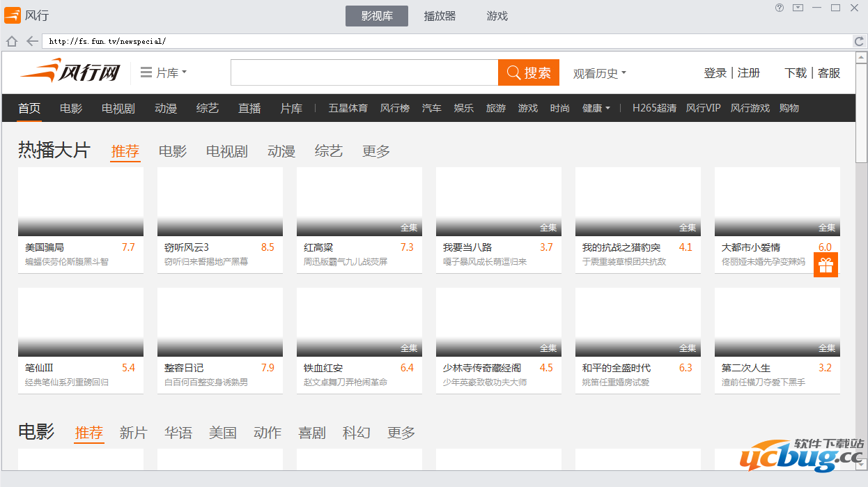Navigate back using the back arrow icon

pyautogui.click(x=31, y=41)
